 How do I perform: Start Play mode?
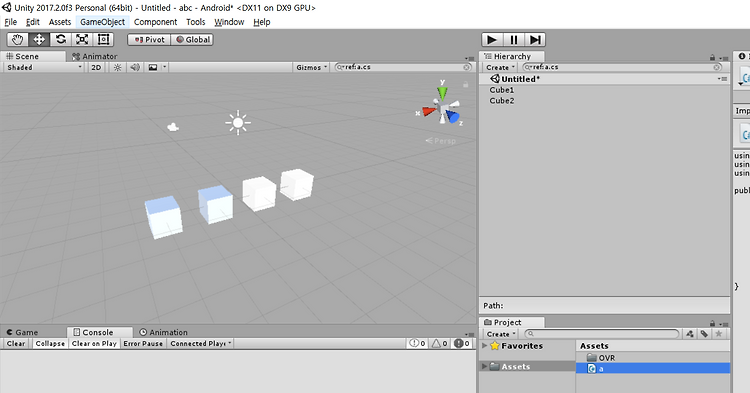[x=492, y=40]
